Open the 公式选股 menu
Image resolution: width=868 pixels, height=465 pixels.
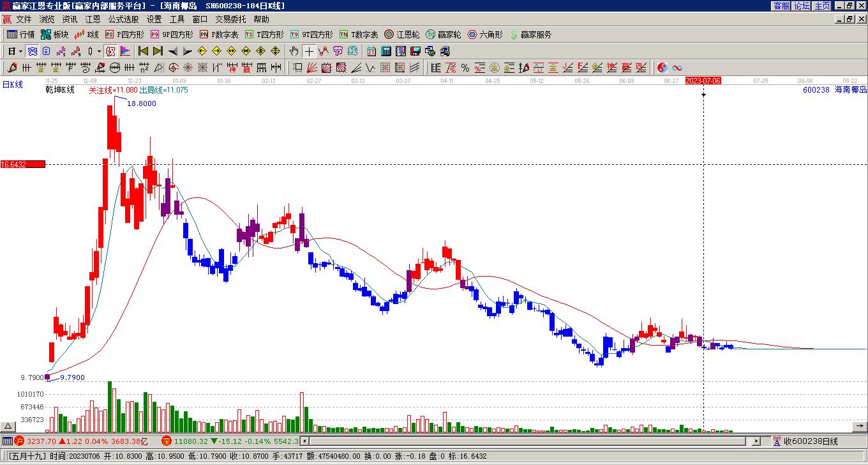(123, 20)
